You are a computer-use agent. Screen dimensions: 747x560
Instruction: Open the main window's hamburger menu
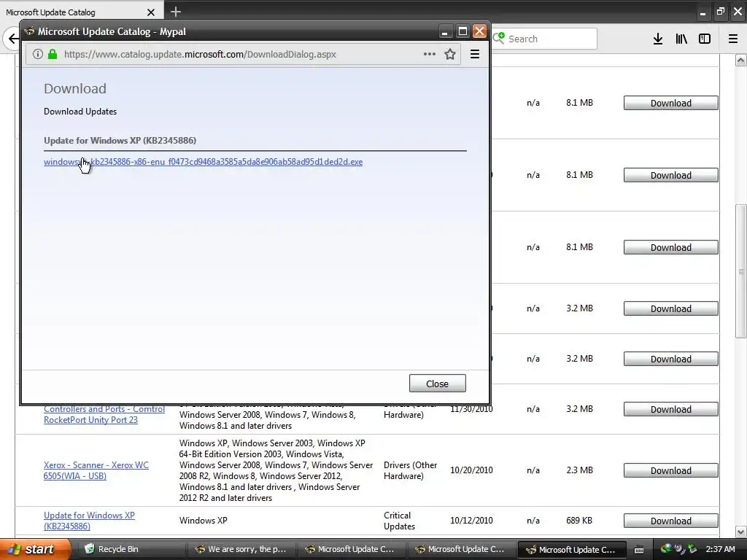coord(733,39)
